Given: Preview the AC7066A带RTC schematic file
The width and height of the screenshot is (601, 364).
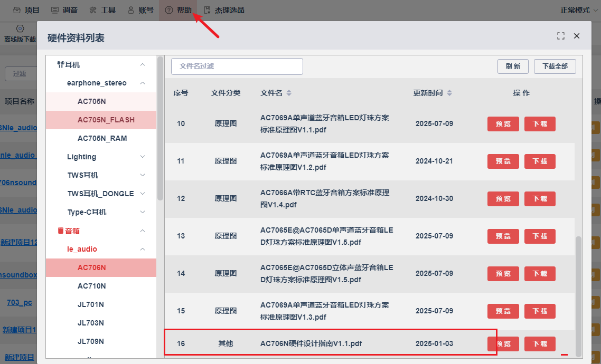Looking at the screenshot, I should (x=503, y=199).
